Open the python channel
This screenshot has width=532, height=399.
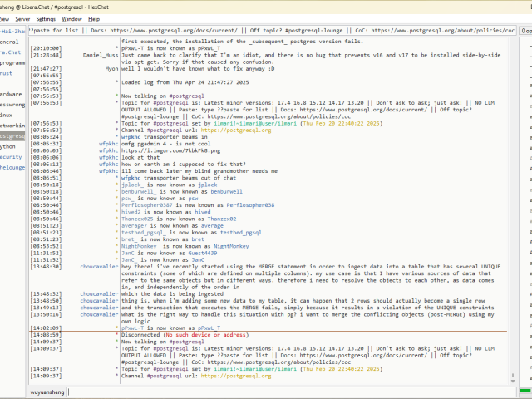[8, 145]
